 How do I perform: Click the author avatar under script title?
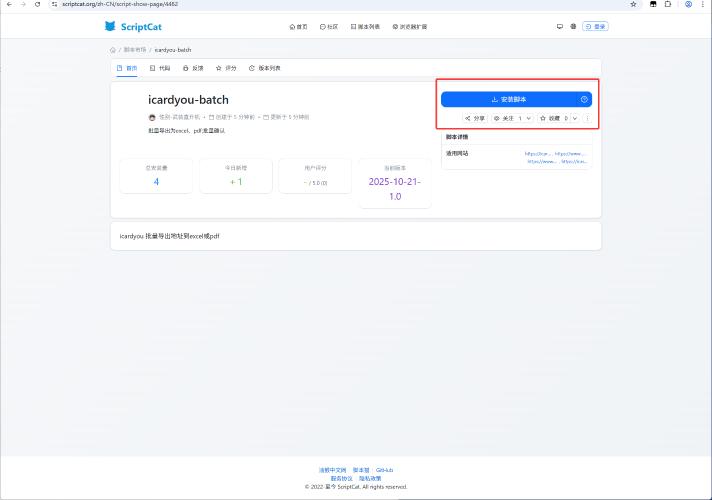tap(152, 118)
